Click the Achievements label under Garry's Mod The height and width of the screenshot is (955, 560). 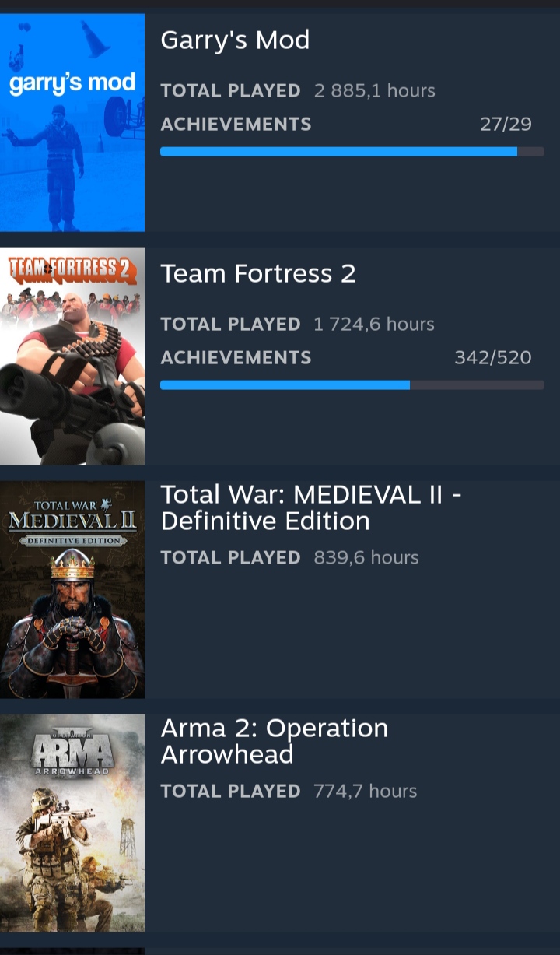[236, 125]
